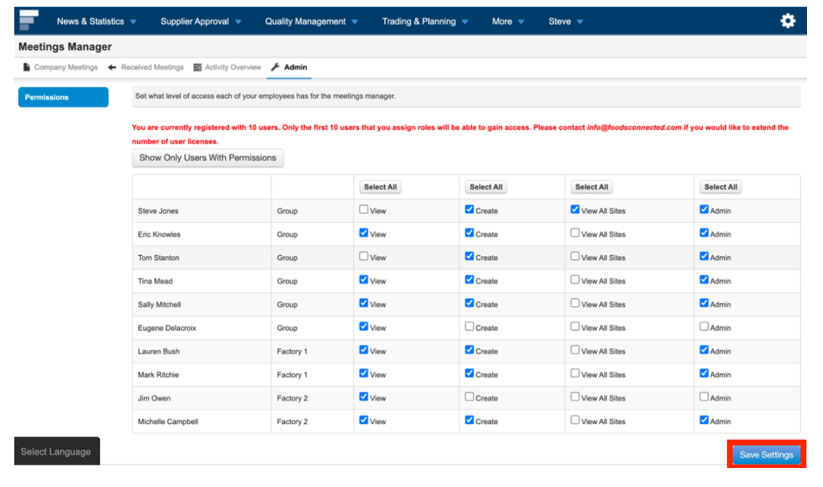Enable View All Sites for Tina Mead
The height and width of the screenshot is (487, 823).
[x=575, y=280]
